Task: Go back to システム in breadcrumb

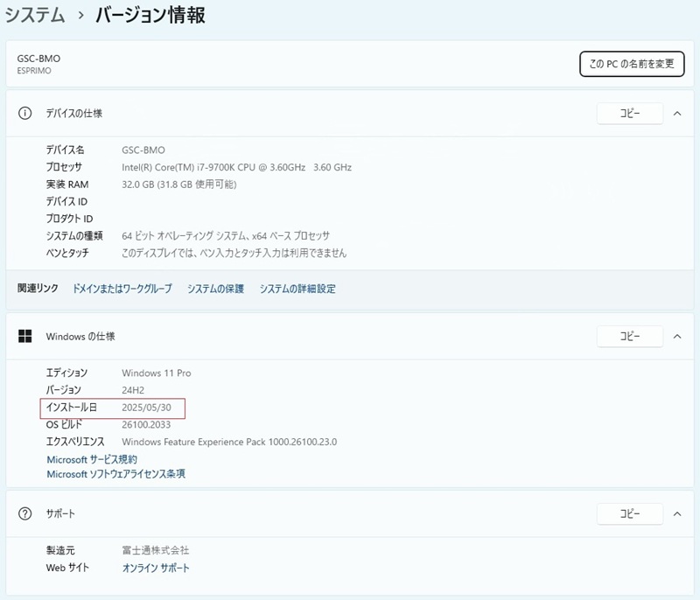Action: [35, 15]
